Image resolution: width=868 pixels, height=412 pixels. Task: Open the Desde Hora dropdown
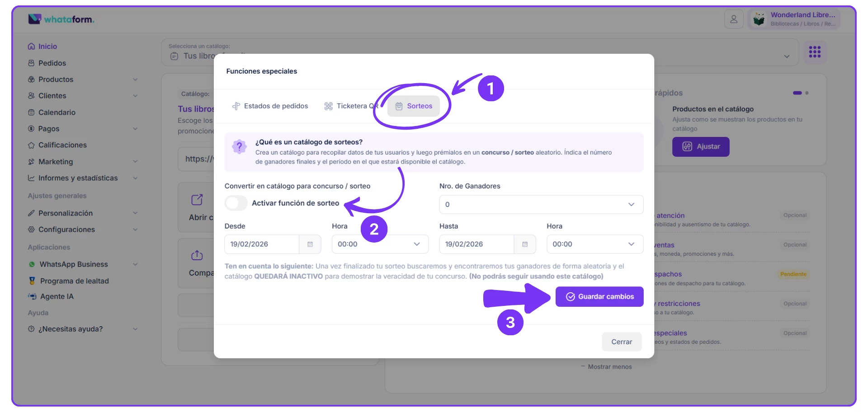(380, 244)
